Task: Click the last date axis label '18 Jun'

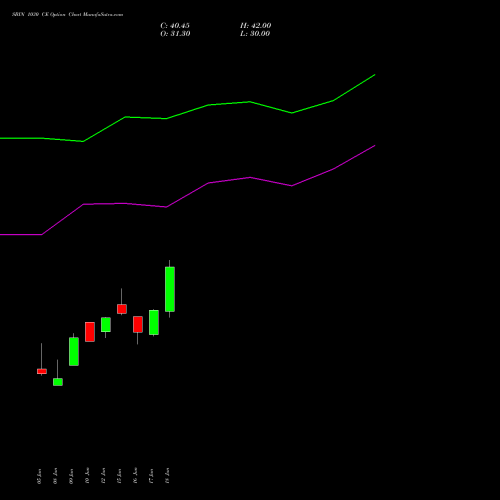Action: click(x=167, y=476)
